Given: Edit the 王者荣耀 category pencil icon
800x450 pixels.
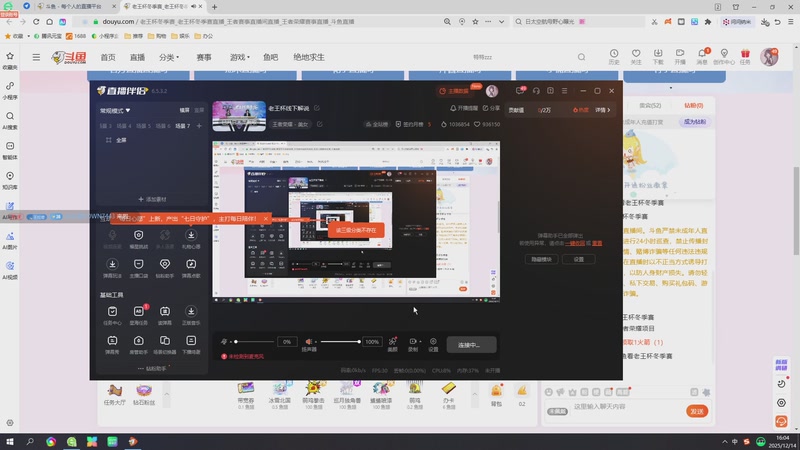Looking at the screenshot, I should pyautogui.click(x=319, y=124).
